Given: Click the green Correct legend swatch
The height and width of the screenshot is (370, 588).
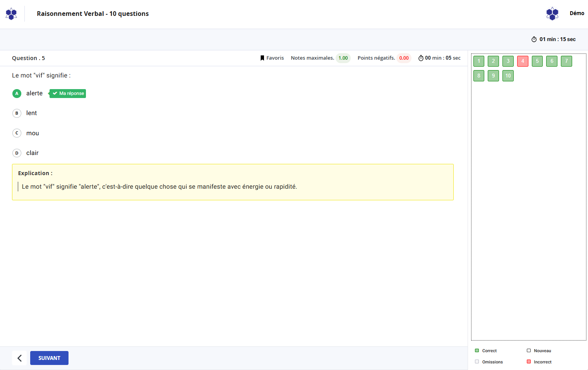Looking at the screenshot, I should tap(477, 351).
